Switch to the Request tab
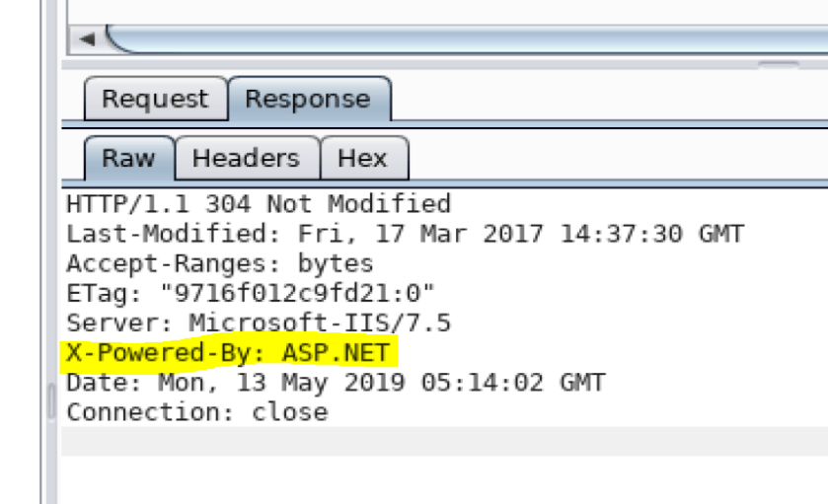This screenshot has width=828, height=504. (155, 100)
